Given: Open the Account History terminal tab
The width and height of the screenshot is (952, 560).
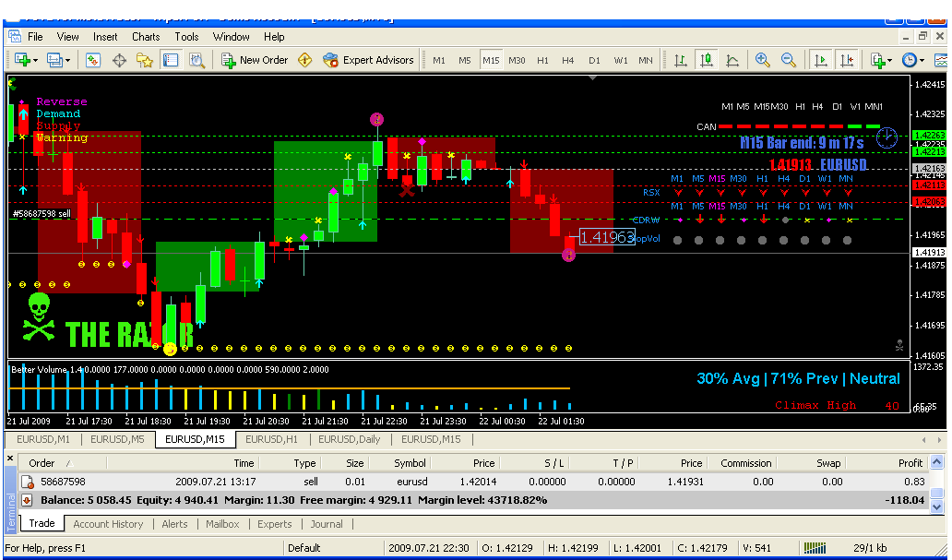Looking at the screenshot, I should (108, 523).
